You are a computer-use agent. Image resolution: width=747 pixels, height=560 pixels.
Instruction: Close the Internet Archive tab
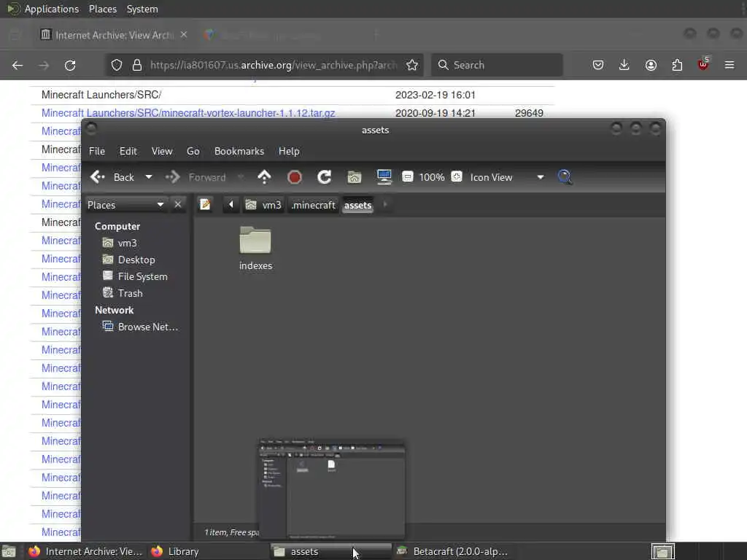(x=184, y=35)
